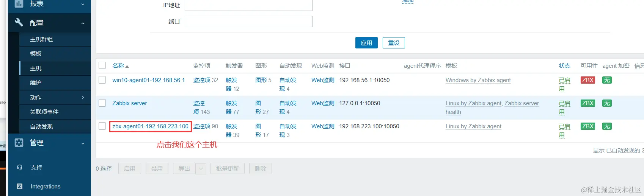Toggle 已启用 status for zbx-agent01
The height and width of the screenshot is (196, 644).
point(564,130)
